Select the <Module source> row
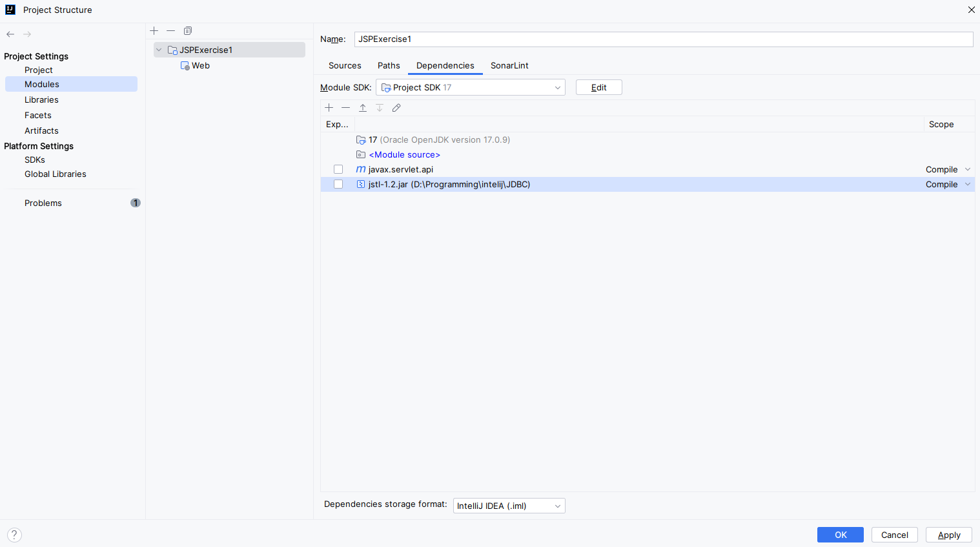The width and height of the screenshot is (980, 547). click(648, 155)
